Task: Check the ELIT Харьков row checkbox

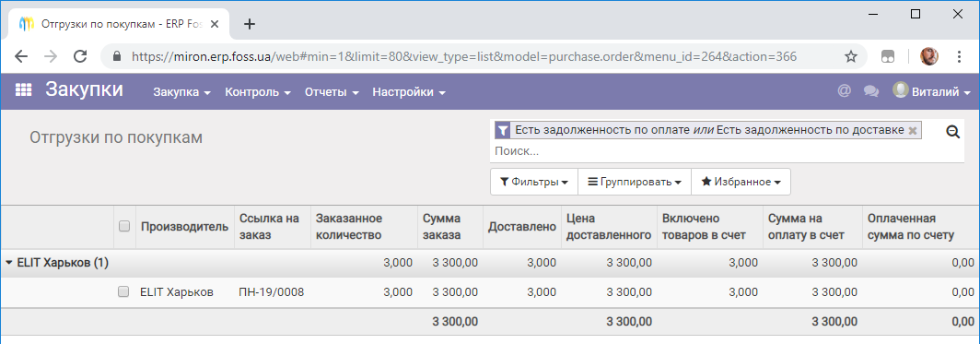Action: pos(123,291)
